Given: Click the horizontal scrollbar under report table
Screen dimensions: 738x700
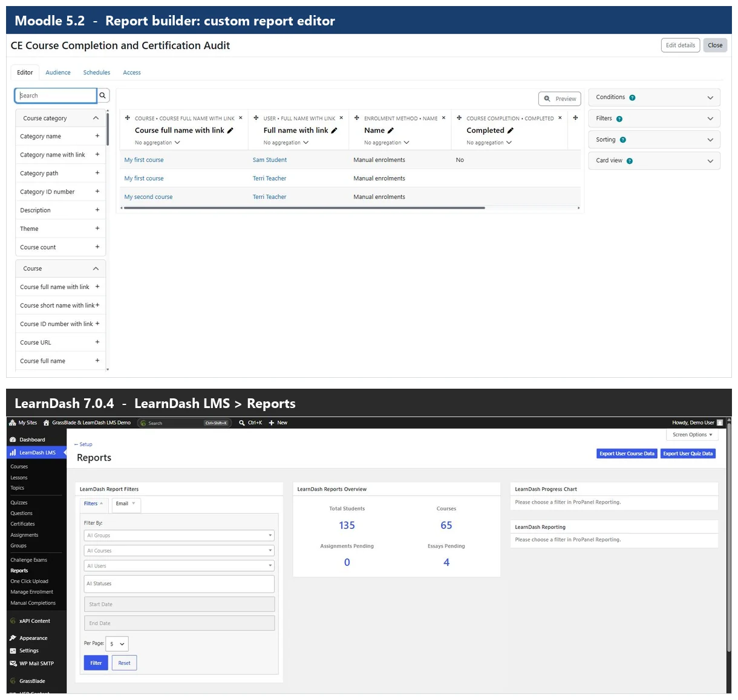Looking at the screenshot, I should point(304,208).
